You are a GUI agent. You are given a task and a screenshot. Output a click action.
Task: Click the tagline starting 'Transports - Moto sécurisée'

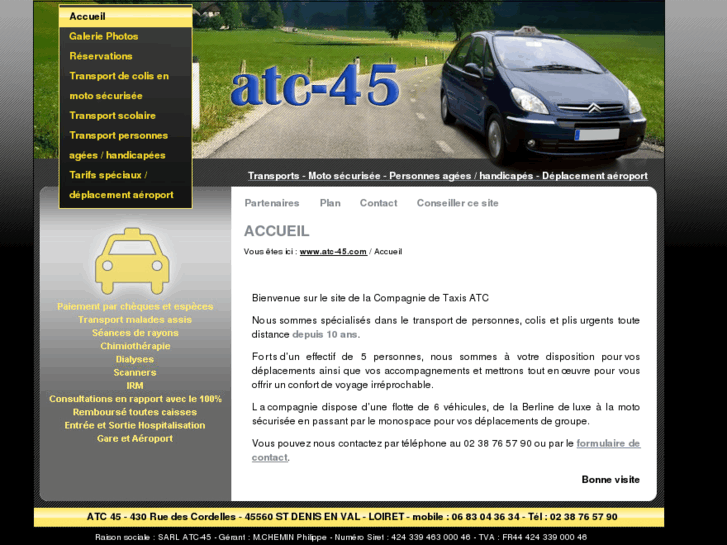447,176
